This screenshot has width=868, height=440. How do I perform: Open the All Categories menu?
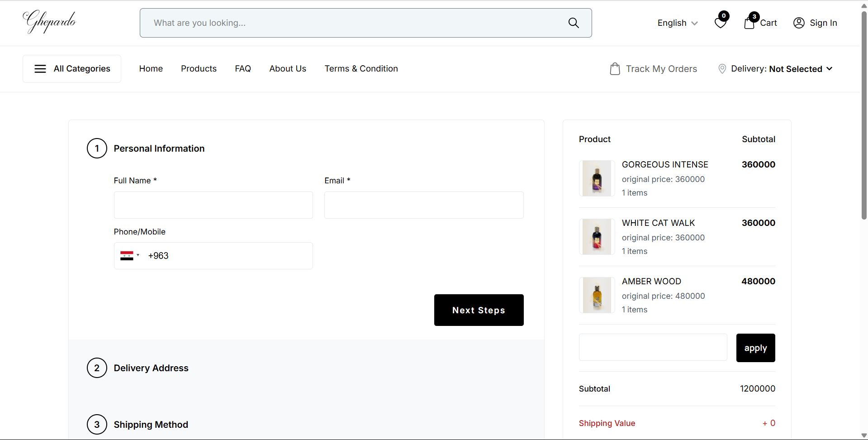(x=72, y=69)
